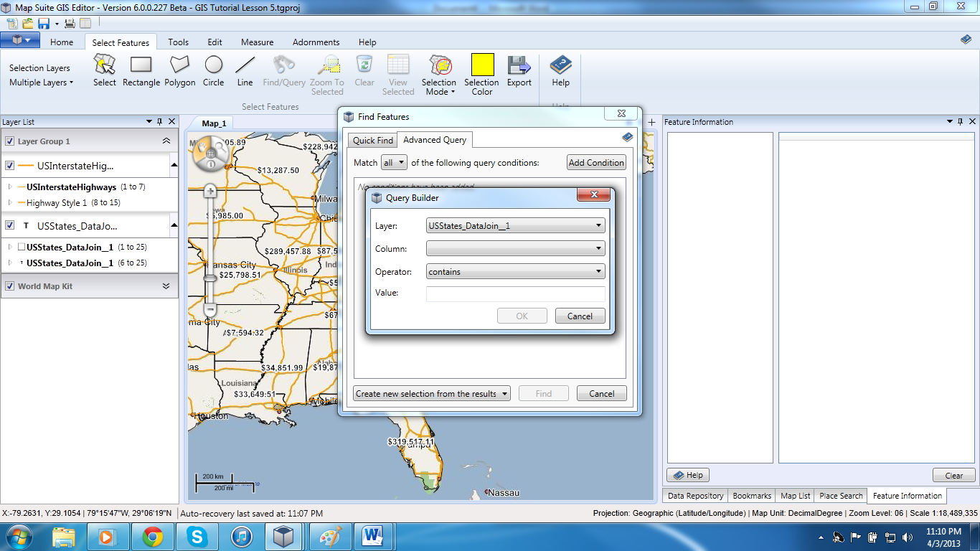Uncheck the USInterstateHig layer checkbox
Screen dimensions: 980x551
click(x=9, y=166)
